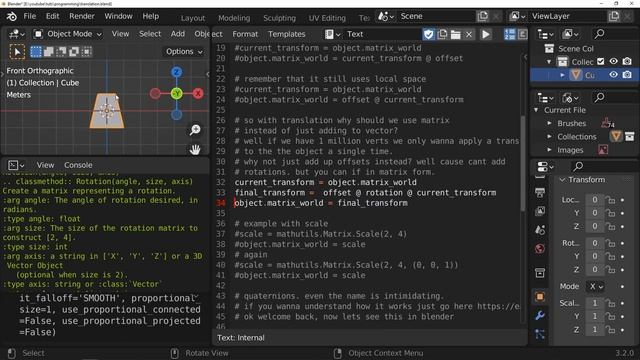The height and width of the screenshot is (360, 640).
Task: Run the script with play button
Action: (486, 34)
